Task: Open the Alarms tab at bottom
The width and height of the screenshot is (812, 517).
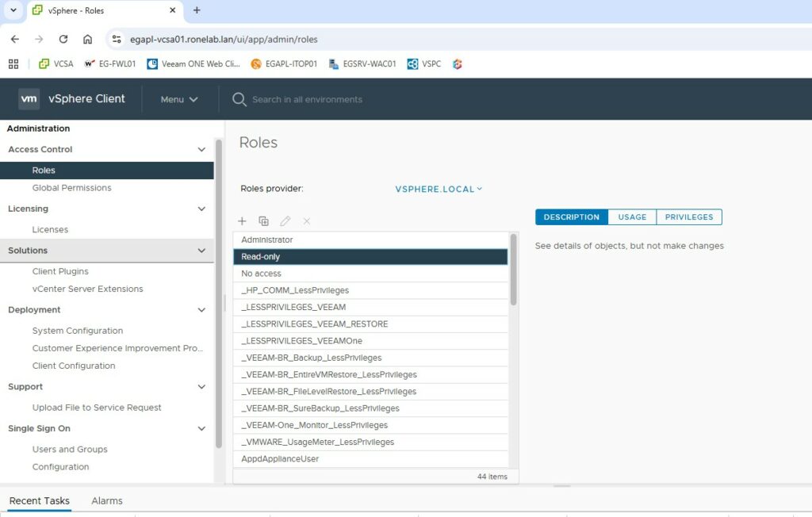Action: click(107, 501)
